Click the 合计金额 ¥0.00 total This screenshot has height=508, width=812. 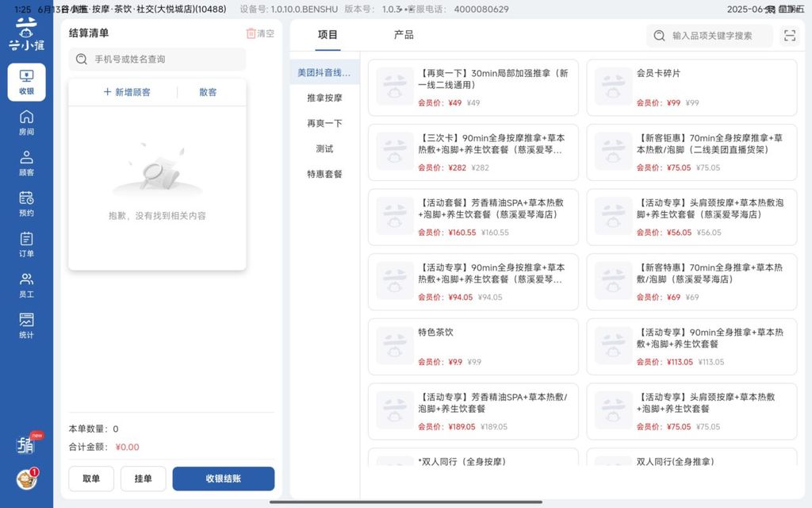pyautogui.click(x=104, y=447)
